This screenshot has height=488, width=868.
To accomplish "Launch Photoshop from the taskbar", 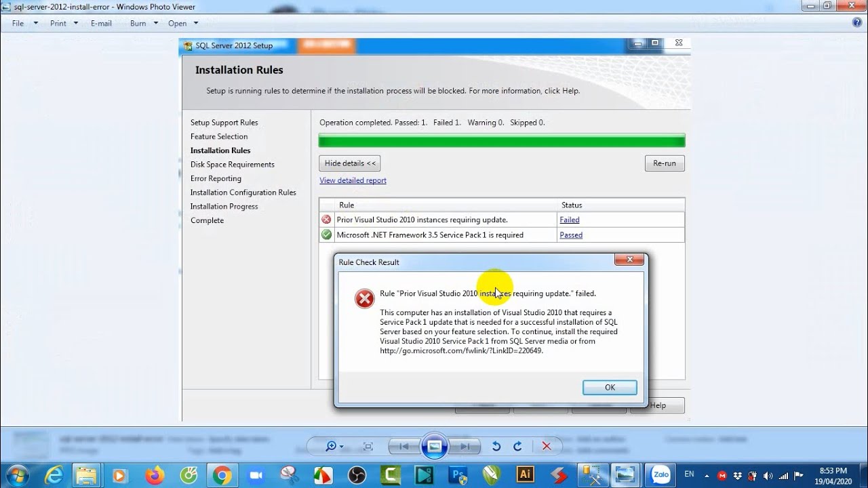I will (459, 475).
